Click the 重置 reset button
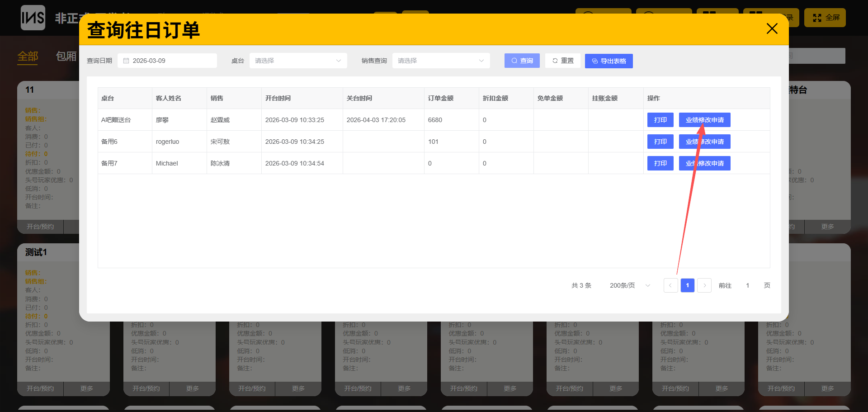868x412 pixels. click(x=562, y=61)
